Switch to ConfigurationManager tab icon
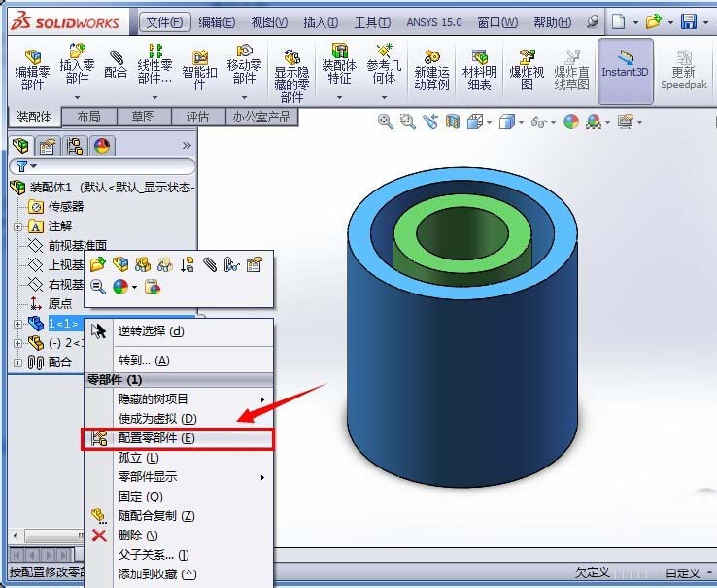Viewport: 717px width, 588px height. point(75,146)
